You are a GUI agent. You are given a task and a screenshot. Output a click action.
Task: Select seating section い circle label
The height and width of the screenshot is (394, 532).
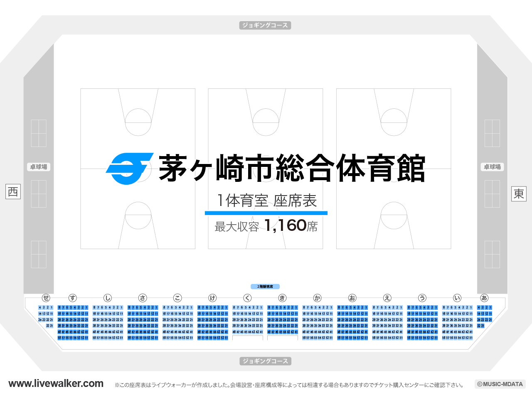[x=457, y=298]
